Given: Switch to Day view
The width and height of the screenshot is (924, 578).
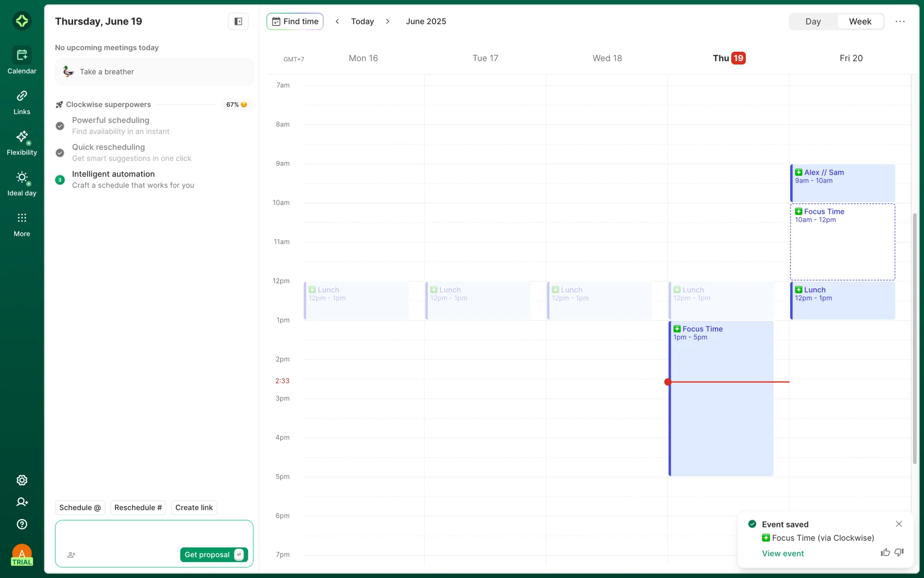Looking at the screenshot, I should [x=813, y=21].
